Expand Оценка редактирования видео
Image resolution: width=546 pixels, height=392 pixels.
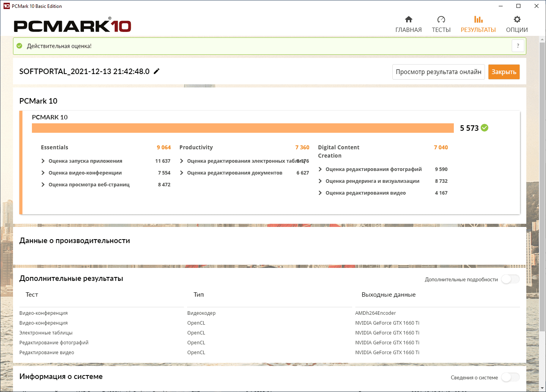coord(320,193)
